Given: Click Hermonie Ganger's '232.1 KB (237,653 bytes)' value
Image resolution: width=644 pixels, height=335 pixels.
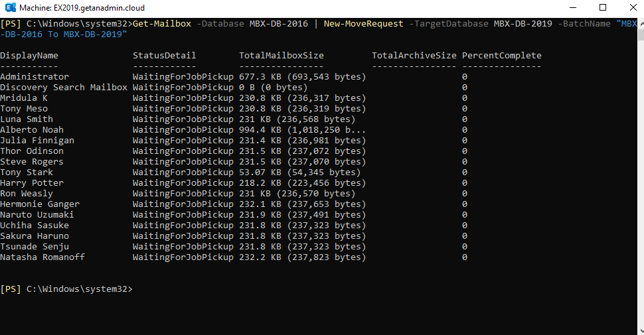Looking at the screenshot, I should point(302,204).
